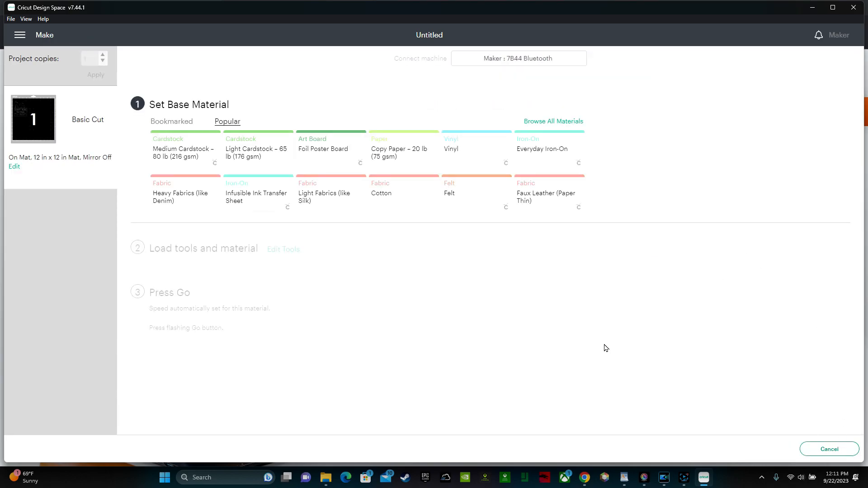The height and width of the screenshot is (488, 868).
Task: Switch to Bookmarked materials tab
Action: click(x=172, y=121)
